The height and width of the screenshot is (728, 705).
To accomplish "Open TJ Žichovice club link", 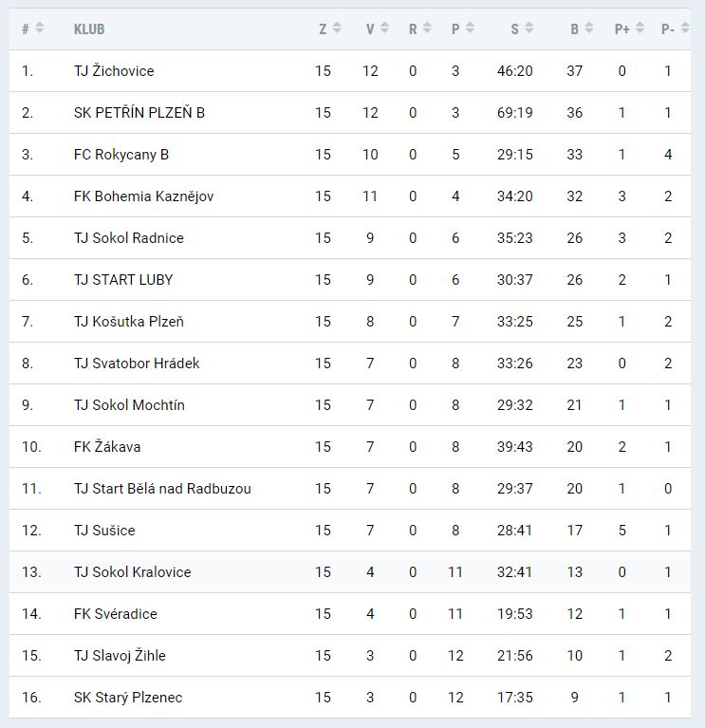I will [x=114, y=71].
